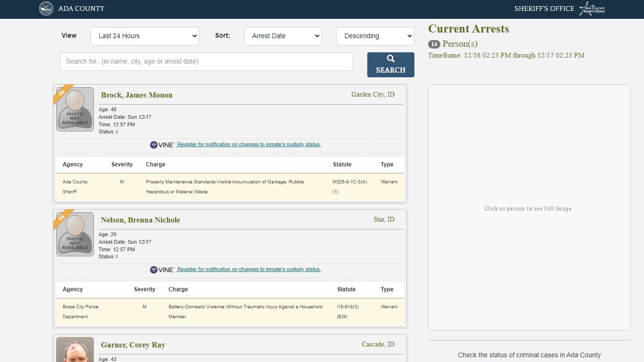Click the name Nelson, Brenna Nichole
Viewport: 644px width, 362px height.
pos(140,220)
